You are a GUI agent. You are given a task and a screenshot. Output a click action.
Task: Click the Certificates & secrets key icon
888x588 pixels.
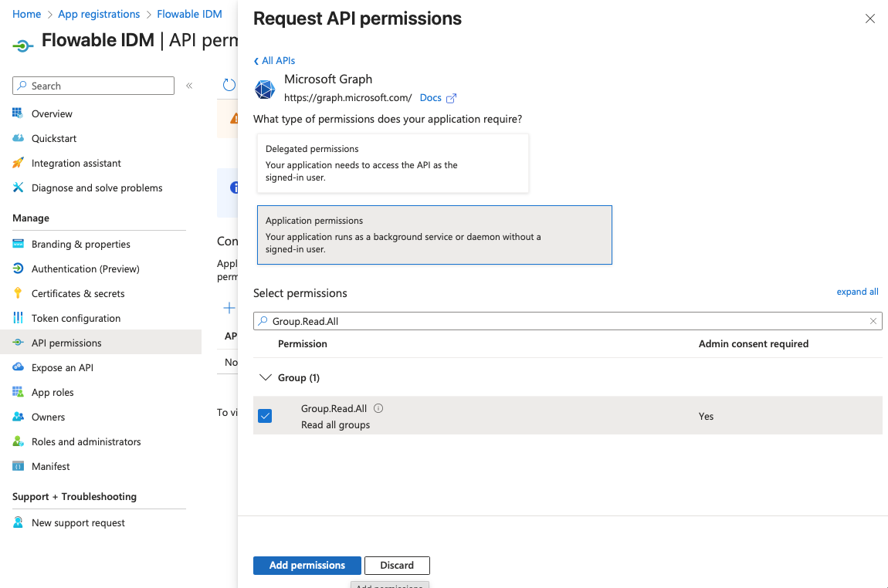click(18, 293)
